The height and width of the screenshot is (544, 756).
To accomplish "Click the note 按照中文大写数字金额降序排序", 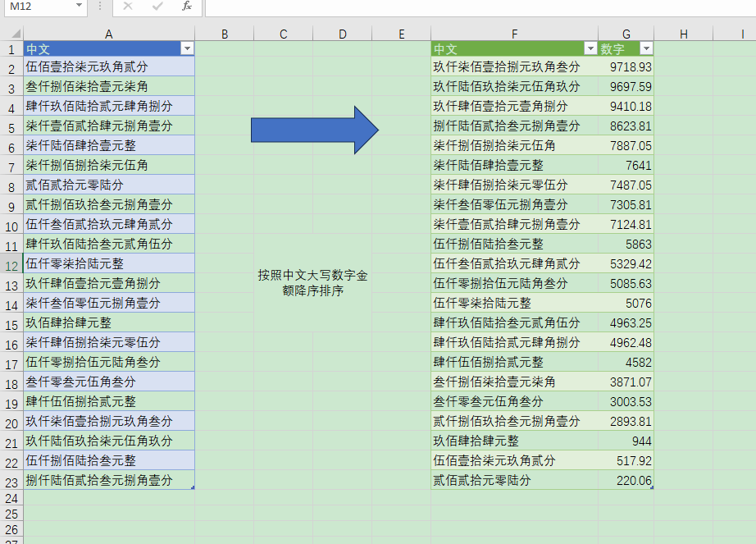I will tap(312, 282).
